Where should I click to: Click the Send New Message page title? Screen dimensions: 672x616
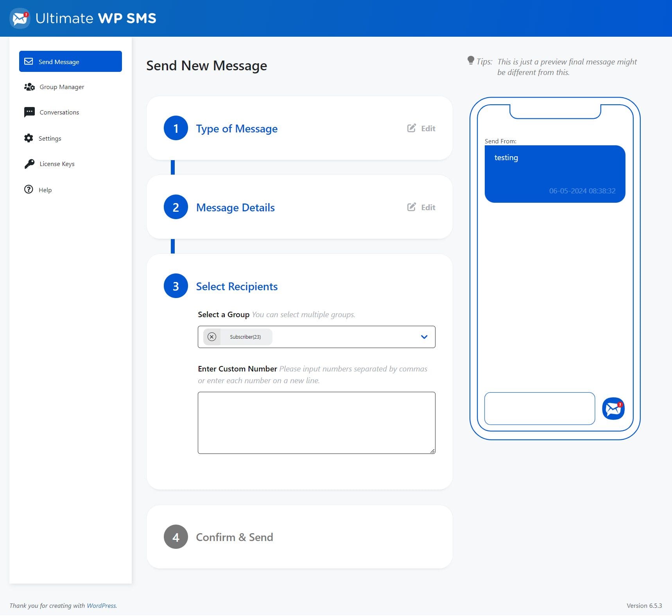click(x=207, y=66)
